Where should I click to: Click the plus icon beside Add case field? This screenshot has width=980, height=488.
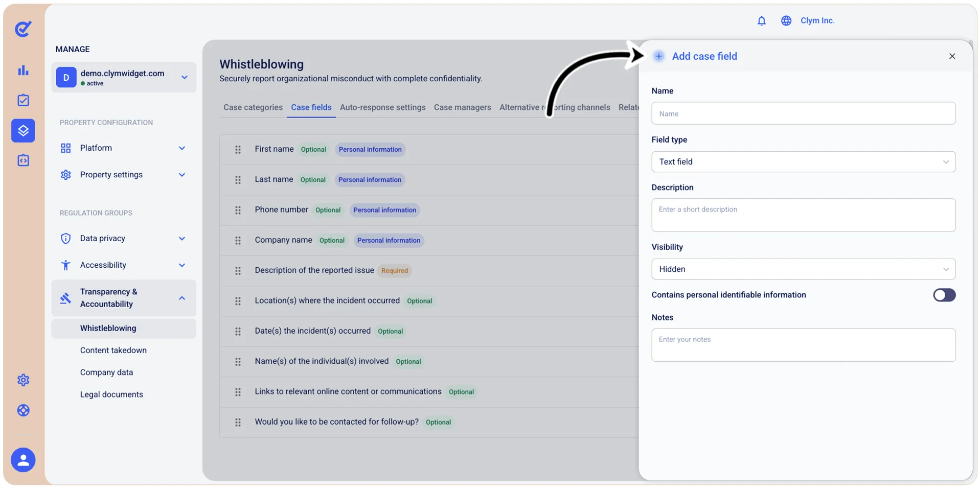point(658,56)
